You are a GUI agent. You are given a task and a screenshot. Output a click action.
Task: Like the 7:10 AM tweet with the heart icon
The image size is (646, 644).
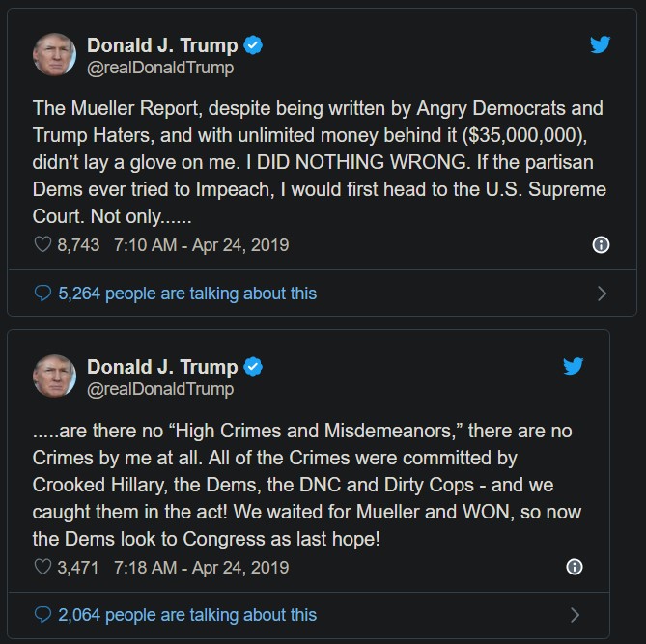point(42,245)
